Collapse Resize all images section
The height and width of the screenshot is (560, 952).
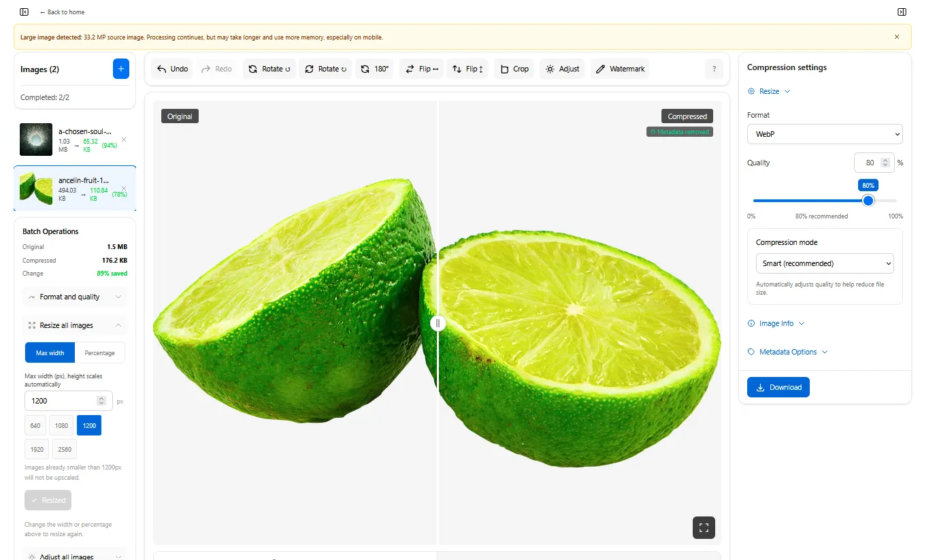pos(75,325)
